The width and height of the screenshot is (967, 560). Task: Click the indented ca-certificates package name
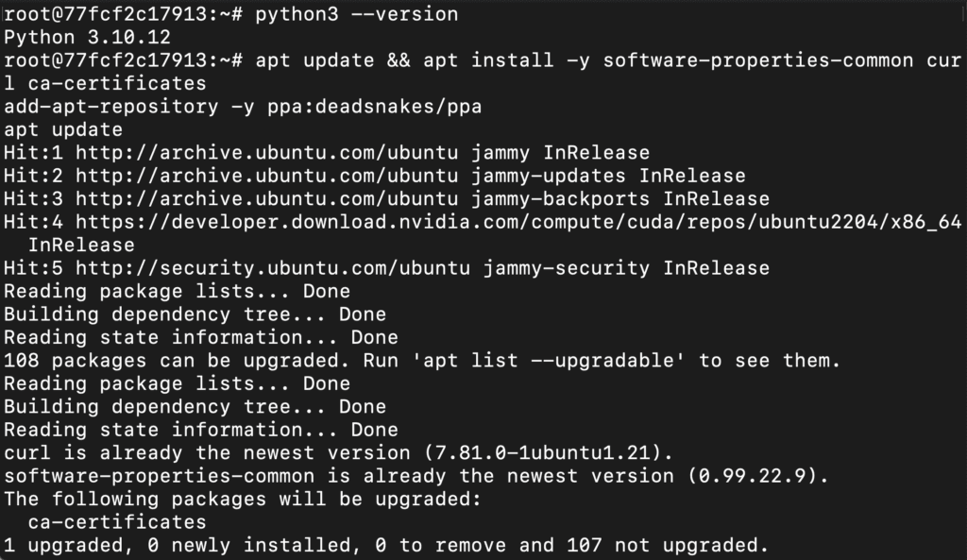click(117, 521)
